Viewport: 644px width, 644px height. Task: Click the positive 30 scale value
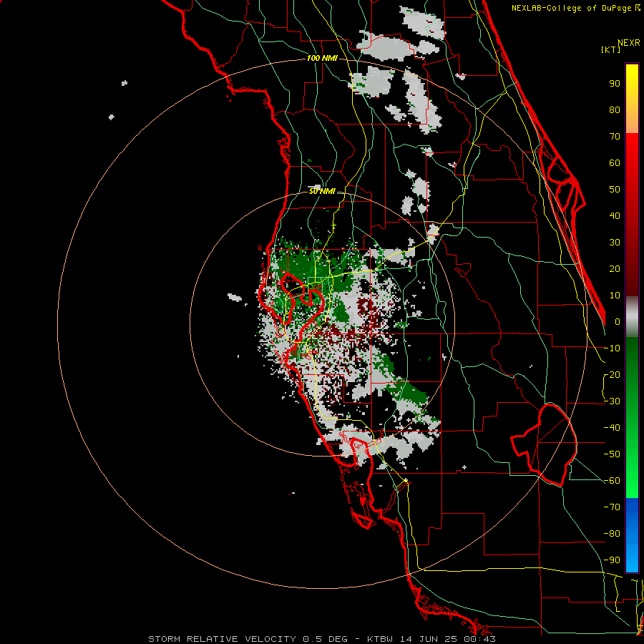point(615,243)
